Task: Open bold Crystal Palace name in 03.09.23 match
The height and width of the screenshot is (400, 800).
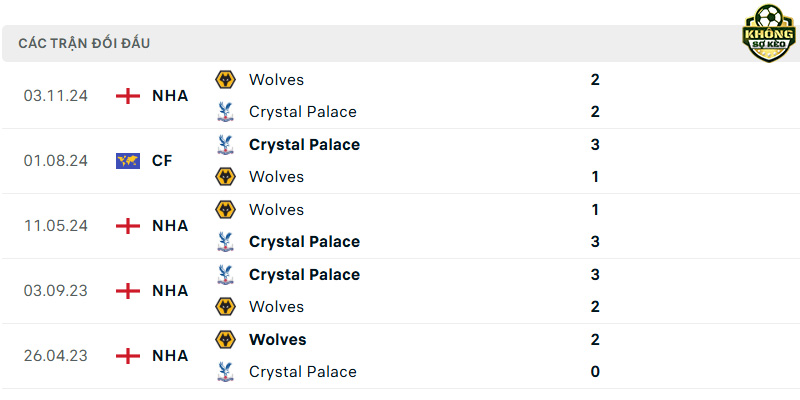Action: 304,274
